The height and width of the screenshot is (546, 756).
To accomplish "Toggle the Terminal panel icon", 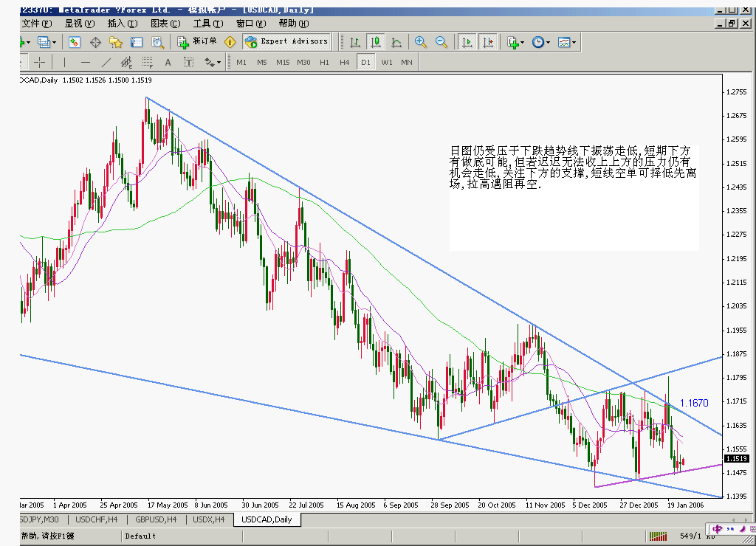I will [x=137, y=42].
